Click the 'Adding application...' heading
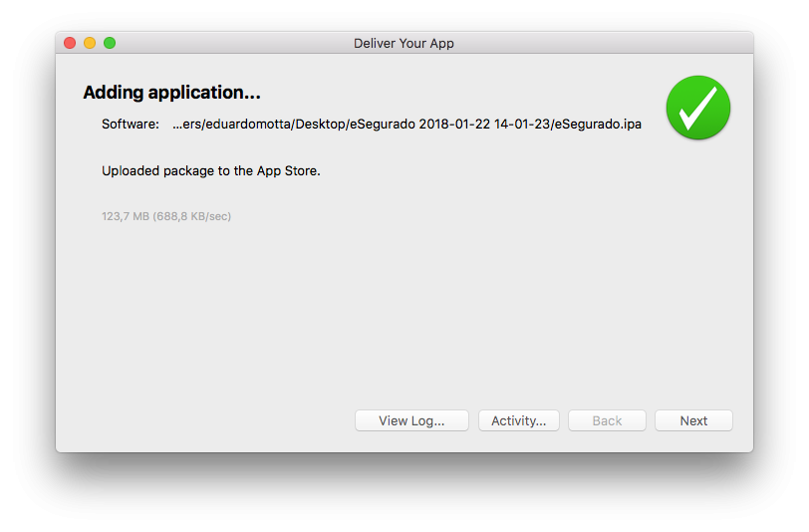 coord(171,93)
